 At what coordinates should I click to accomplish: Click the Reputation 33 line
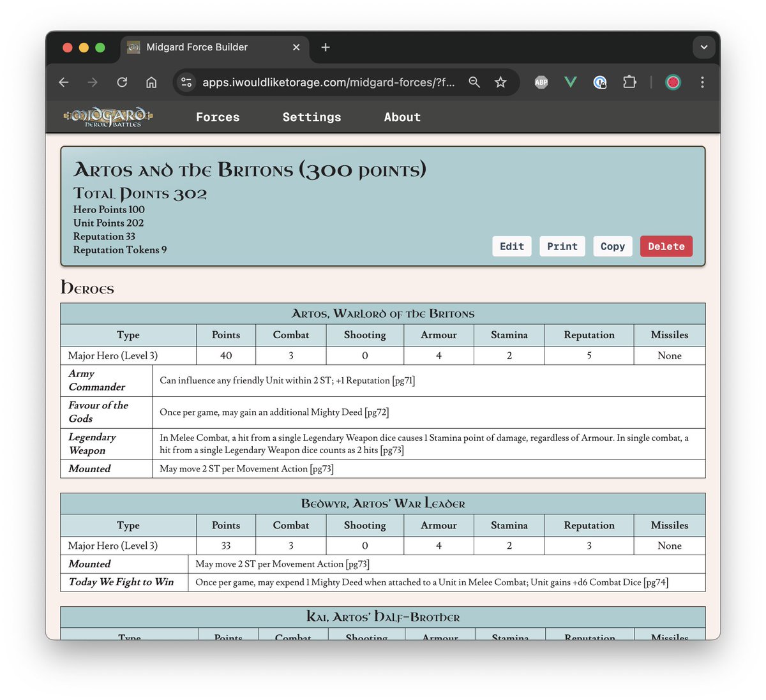(x=104, y=236)
